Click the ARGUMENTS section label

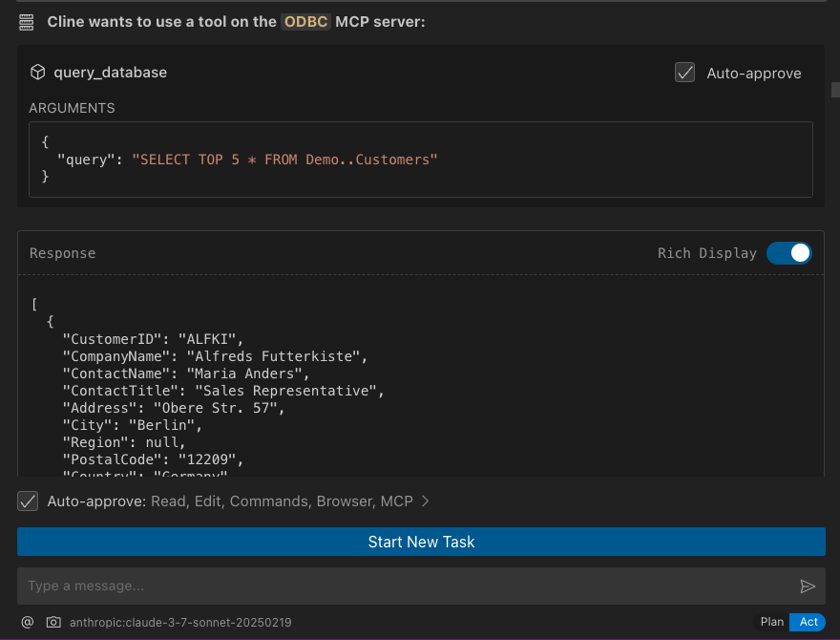(72, 108)
